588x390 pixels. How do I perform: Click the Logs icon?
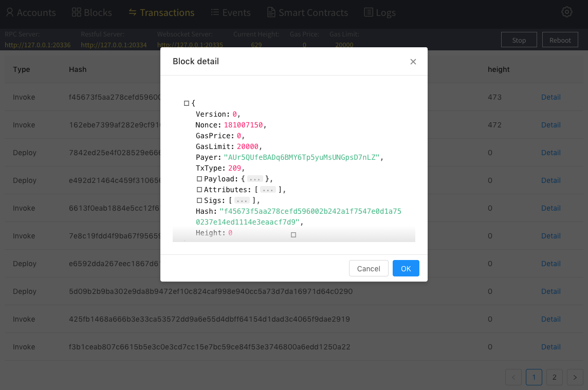pyautogui.click(x=369, y=12)
